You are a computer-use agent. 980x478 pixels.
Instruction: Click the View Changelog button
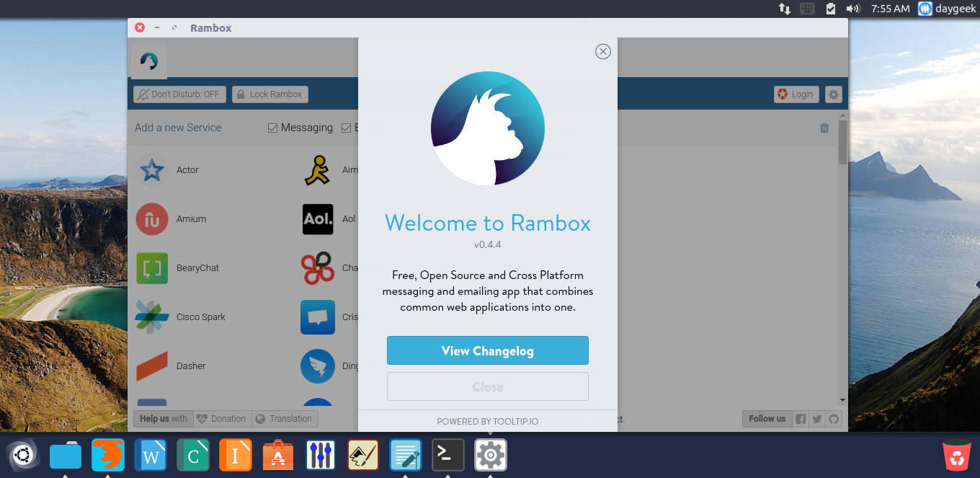488,350
